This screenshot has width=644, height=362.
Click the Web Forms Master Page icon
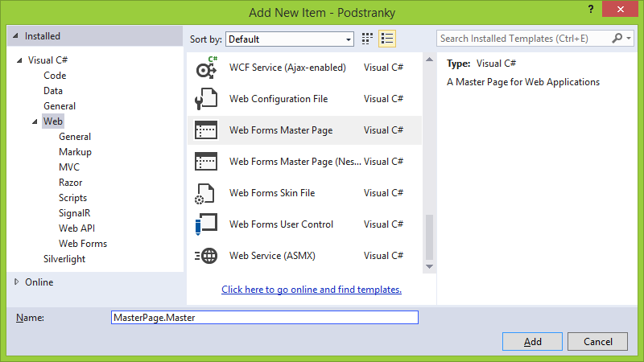[206, 130]
